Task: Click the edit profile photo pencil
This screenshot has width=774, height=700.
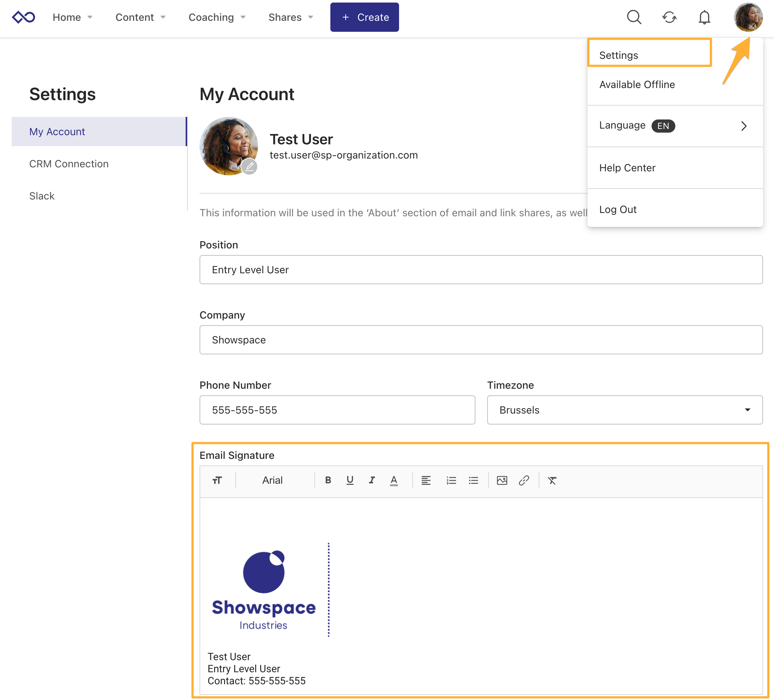Action: pos(250,167)
